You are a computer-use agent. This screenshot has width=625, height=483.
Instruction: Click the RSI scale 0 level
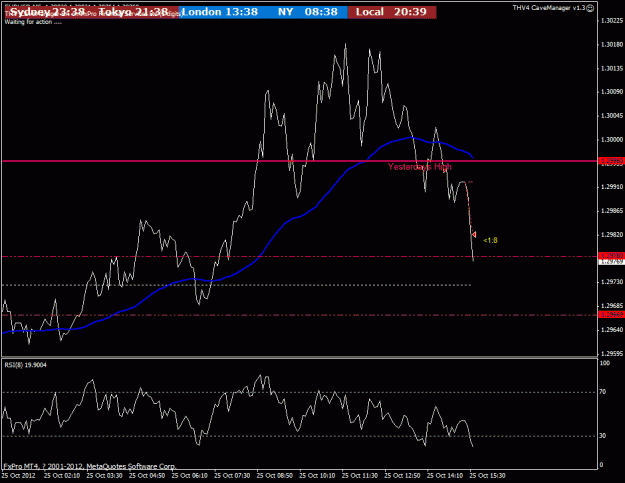point(601,465)
